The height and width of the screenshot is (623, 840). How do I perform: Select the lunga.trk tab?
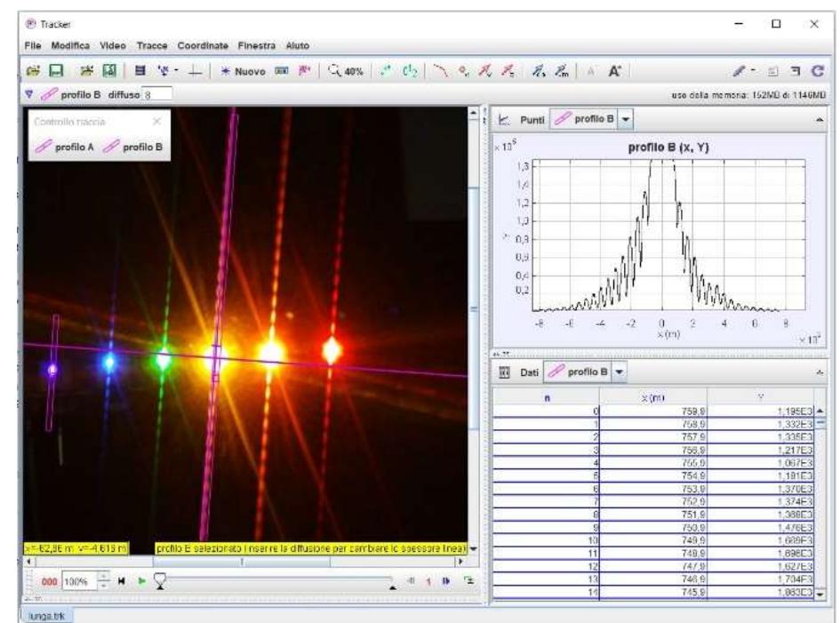coord(46,616)
